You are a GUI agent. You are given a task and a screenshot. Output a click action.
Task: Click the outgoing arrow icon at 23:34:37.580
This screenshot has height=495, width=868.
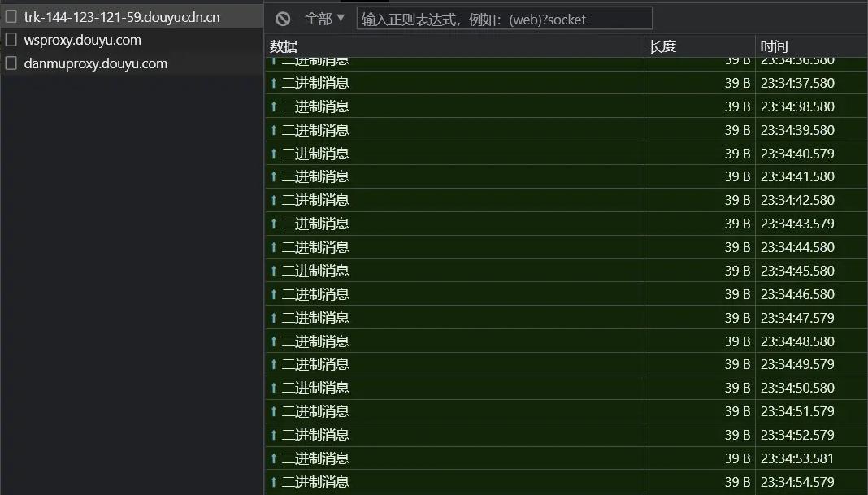pyautogui.click(x=273, y=83)
